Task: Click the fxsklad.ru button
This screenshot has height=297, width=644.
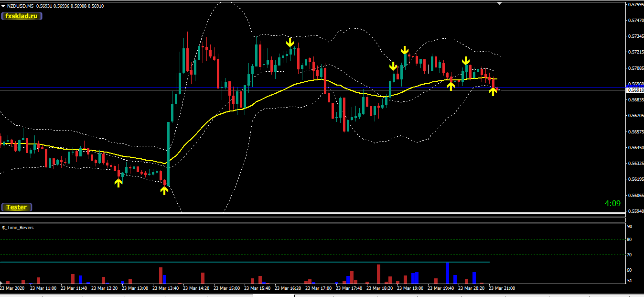Action: pos(22,16)
